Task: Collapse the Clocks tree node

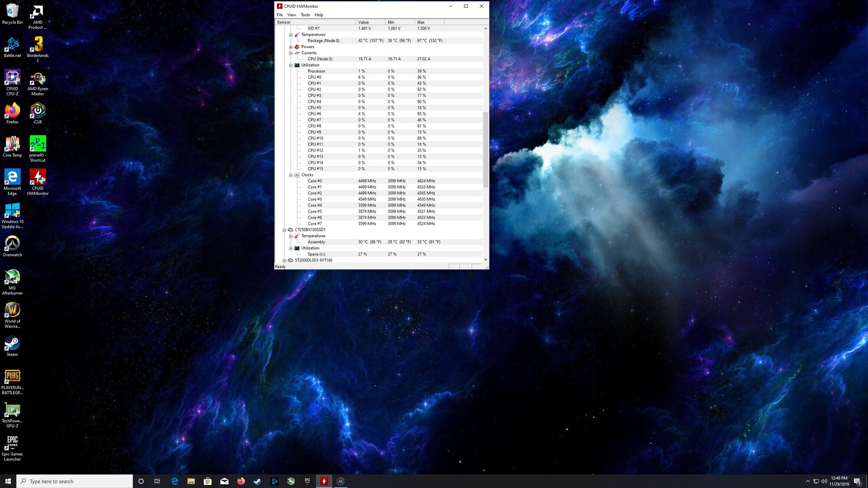Action: (x=291, y=175)
